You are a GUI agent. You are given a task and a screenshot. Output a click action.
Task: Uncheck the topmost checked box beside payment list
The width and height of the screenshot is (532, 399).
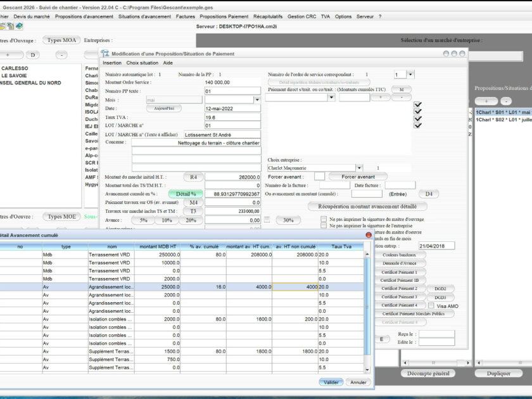point(417,104)
